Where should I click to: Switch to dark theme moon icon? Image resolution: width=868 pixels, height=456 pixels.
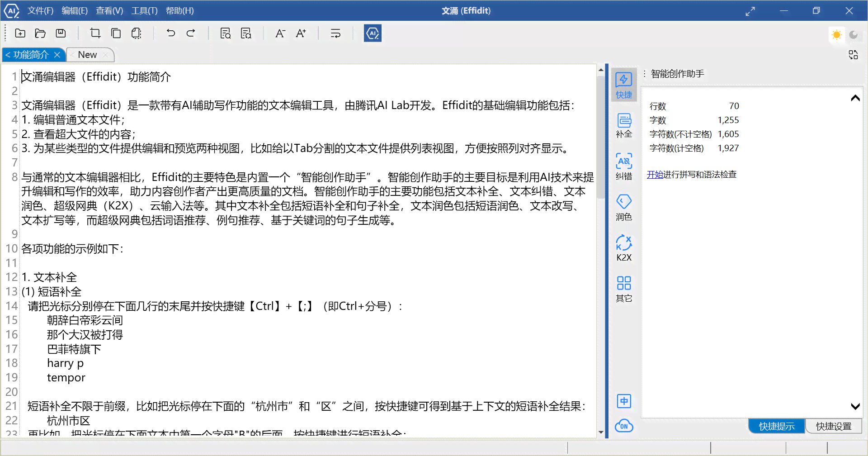click(x=854, y=35)
